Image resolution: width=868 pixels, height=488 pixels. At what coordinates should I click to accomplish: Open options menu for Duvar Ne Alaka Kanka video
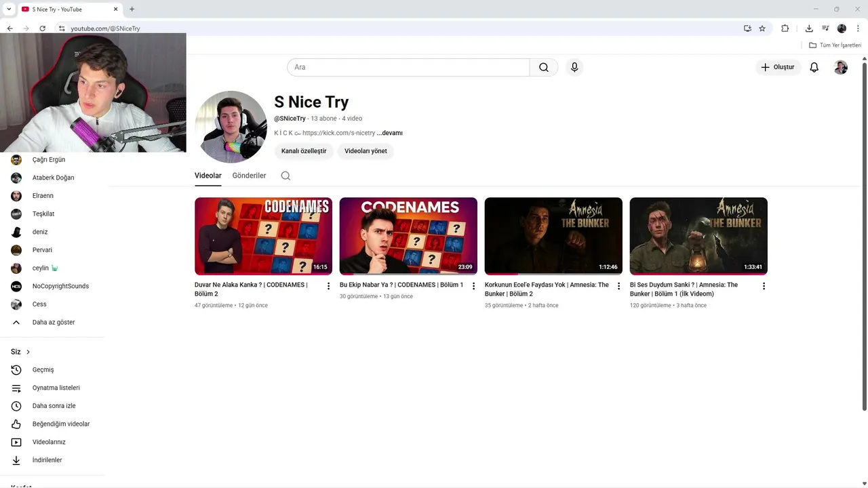[x=329, y=286]
